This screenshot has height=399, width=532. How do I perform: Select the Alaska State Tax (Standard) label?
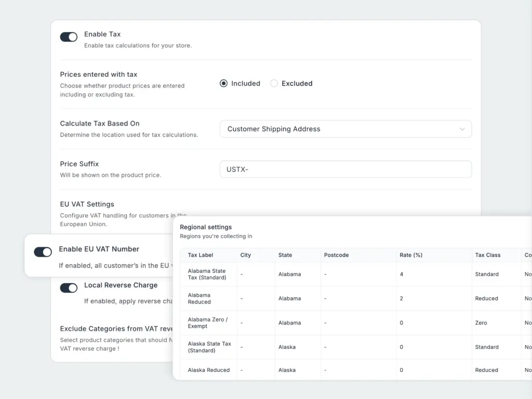209,347
